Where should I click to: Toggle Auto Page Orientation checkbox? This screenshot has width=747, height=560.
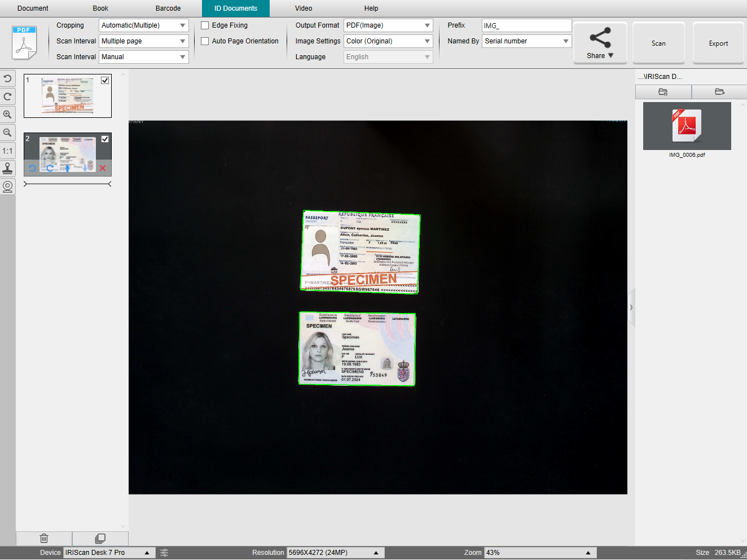205,41
